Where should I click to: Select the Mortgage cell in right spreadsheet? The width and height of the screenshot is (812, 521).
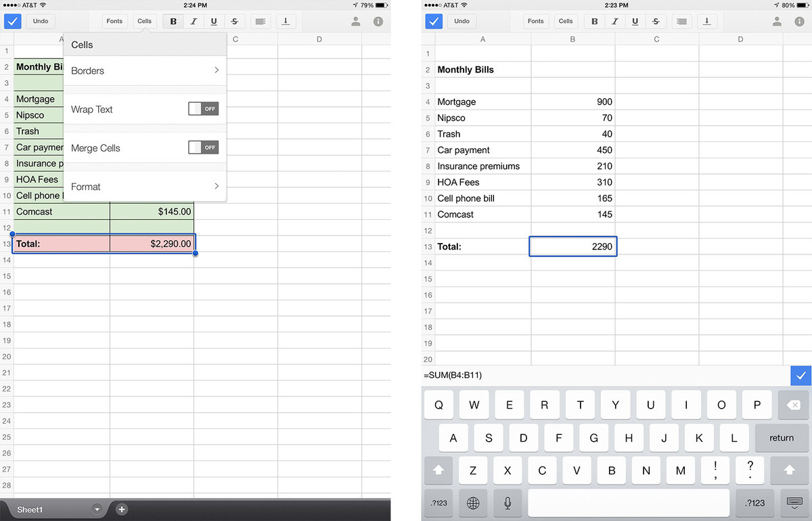point(483,101)
